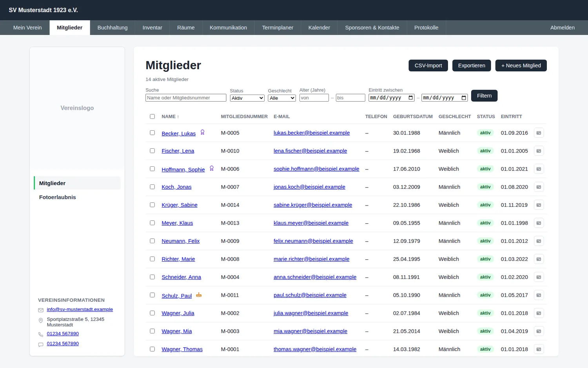Mark the checkbox for Schneider, Anna
Viewport: 588px width, 368px height.
pyautogui.click(x=152, y=277)
